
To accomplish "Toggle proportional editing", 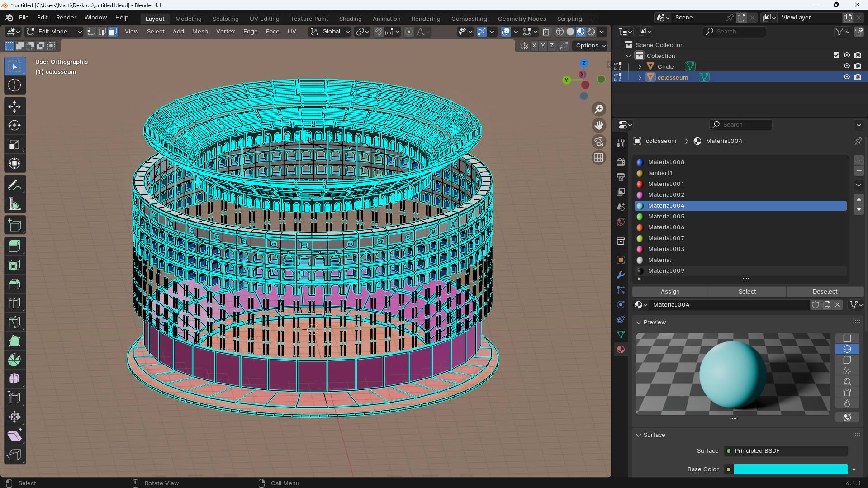I will (409, 32).
